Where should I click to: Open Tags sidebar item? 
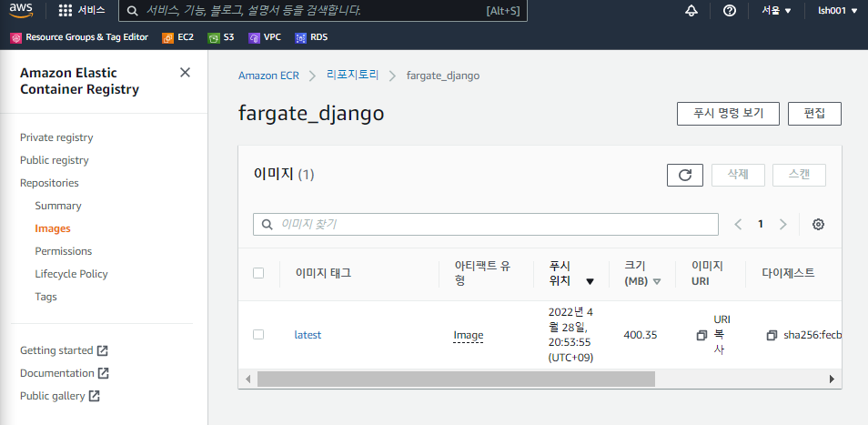click(x=45, y=296)
